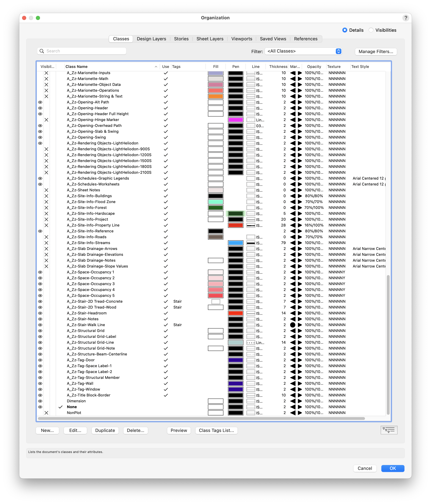Click the use checkmark for A_Zz-Tag-Door
431x504 pixels.
click(166, 360)
